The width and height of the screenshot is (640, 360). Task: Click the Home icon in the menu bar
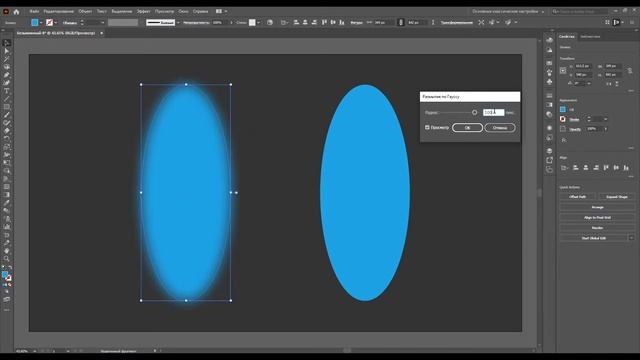[16, 11]
